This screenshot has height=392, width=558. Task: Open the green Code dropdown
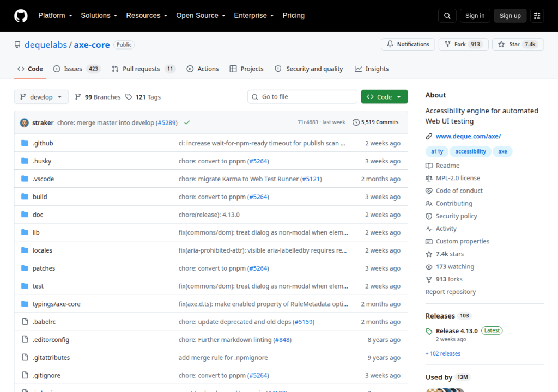click(x=384, y=97)
